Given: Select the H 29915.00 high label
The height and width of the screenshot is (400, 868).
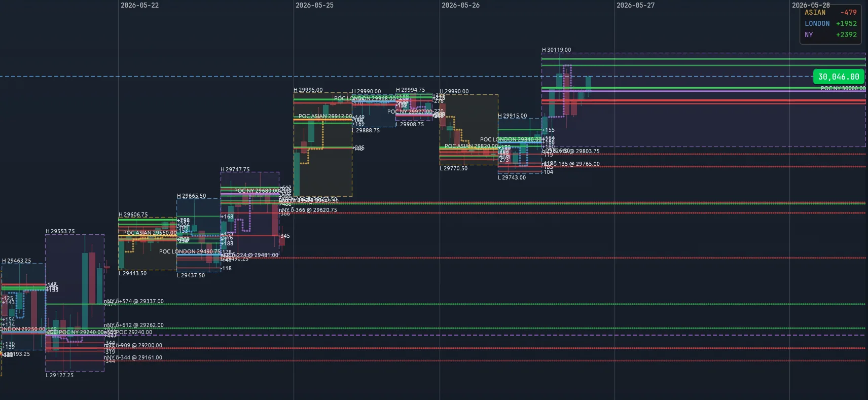Looking at the screenshot, I should 512,116.
